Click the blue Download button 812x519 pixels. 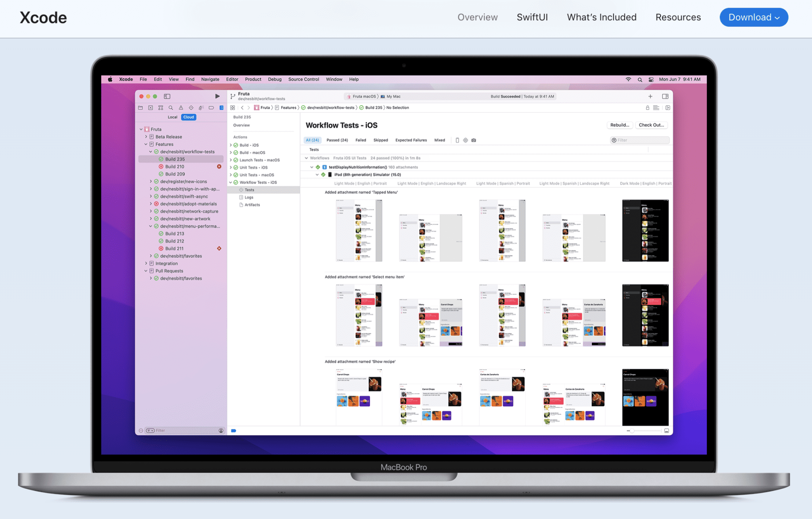(753, 17)
